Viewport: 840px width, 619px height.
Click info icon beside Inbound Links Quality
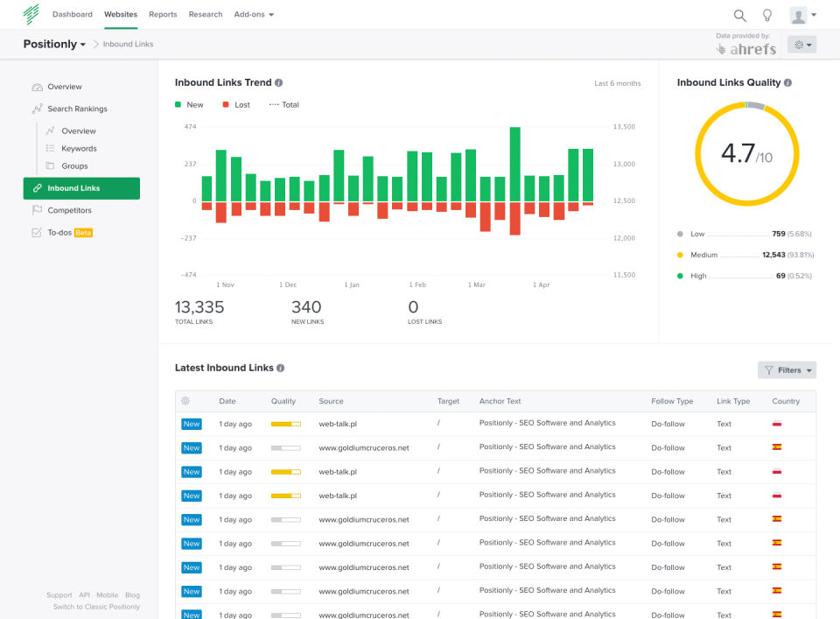coord(787,83)
